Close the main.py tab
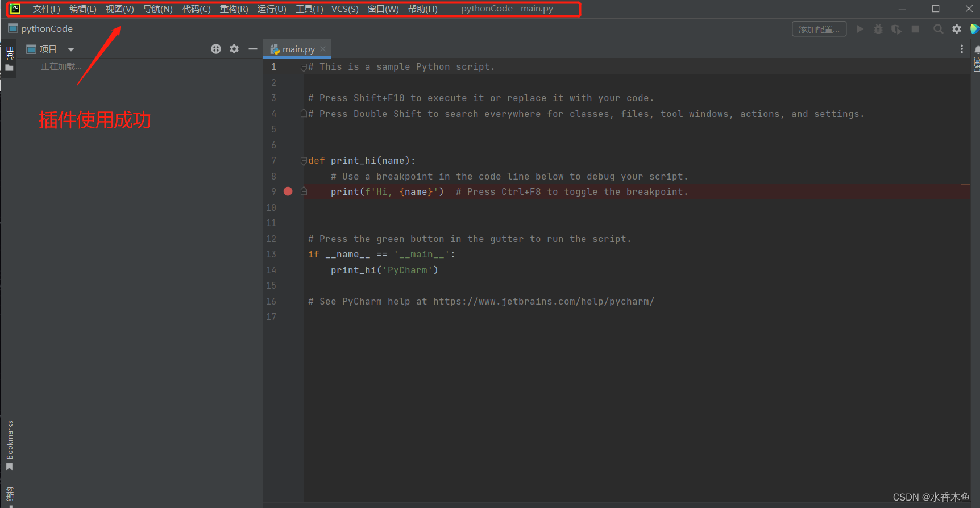The height and width of the screenshot is (508, 980). (x=323, y=49)
